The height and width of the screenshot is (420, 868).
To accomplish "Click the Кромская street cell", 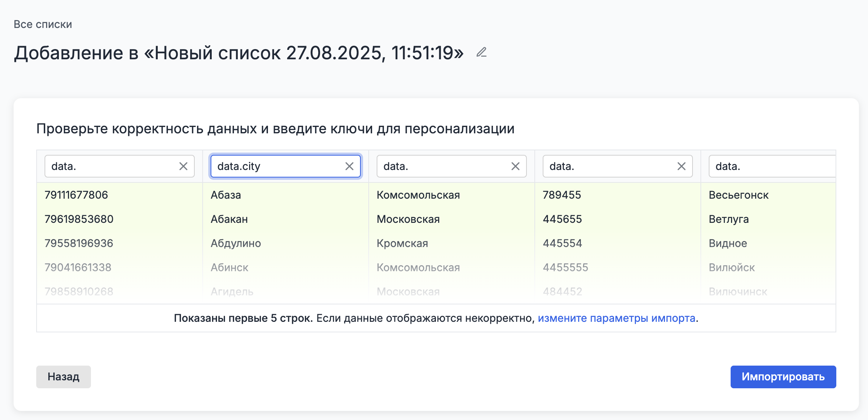I will [x=402, y=243].
